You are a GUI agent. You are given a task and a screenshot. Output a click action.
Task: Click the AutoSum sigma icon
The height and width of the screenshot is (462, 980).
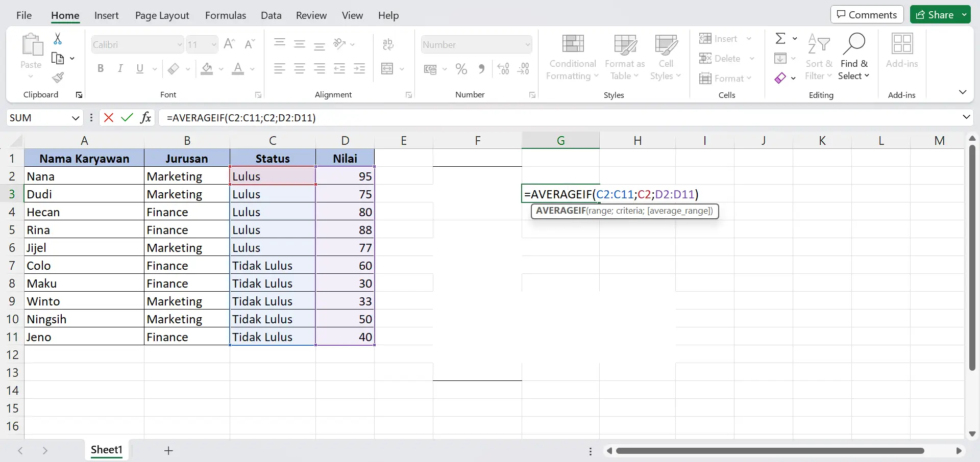click(780, 38)
